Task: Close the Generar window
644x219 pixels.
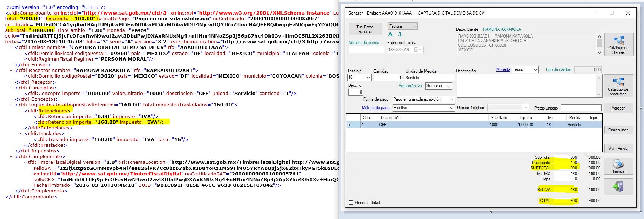Action: [x=628, y=13]
